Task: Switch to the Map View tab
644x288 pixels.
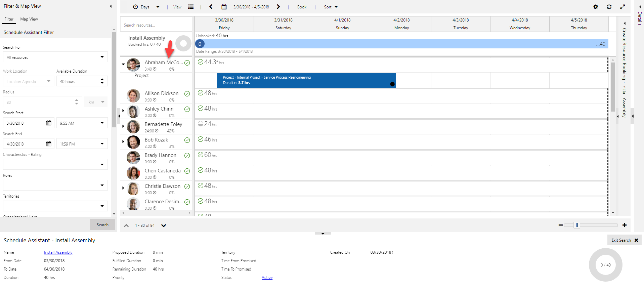Action: tap(29, 19)
